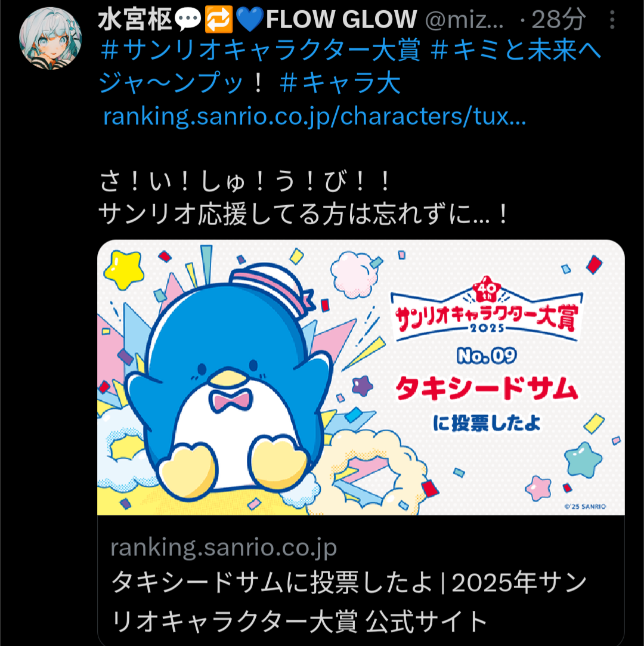The height and width of the screenshot is (646, 644).
Task: Open the ranking.sanrio.co.jp/characters/tux... link
Action: click(315, 116)
